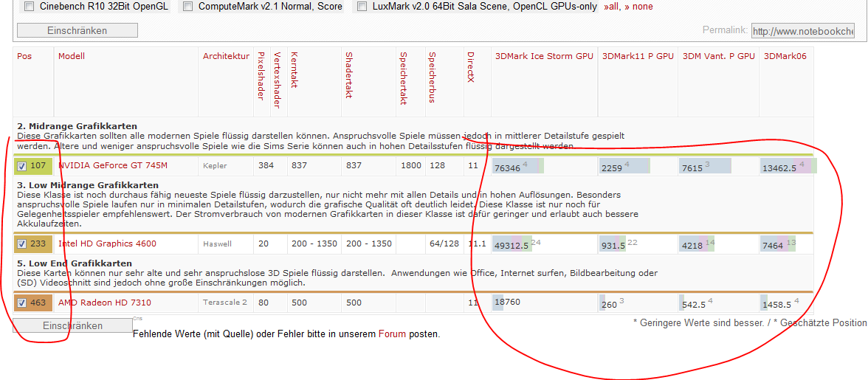
Task: Sort by the Speichertakt column header
Action: 404,78
